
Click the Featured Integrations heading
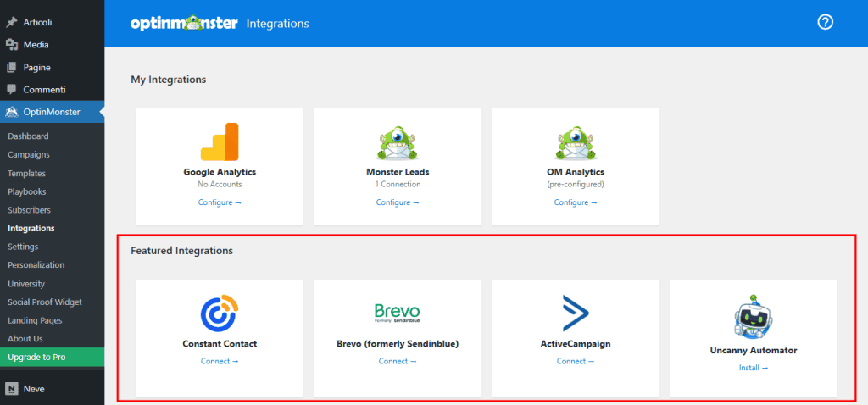point(181,251)
